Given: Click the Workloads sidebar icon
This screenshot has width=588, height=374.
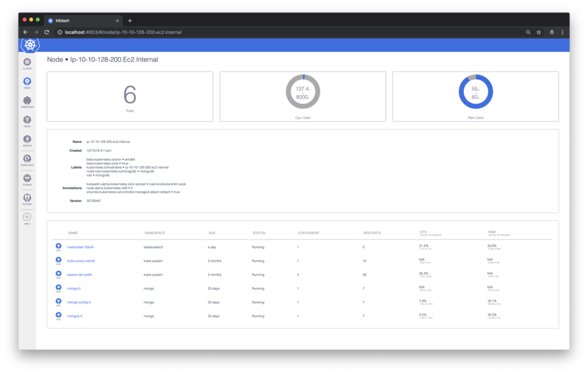Looking at the screenshot, I should click(x=27, y=159).
